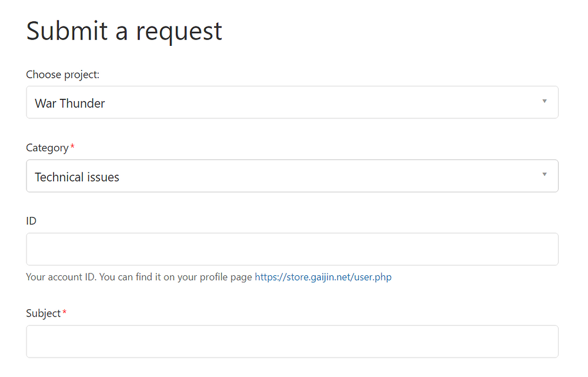
Task: Click the red asterisk beside Category
Action: point(72,147)
